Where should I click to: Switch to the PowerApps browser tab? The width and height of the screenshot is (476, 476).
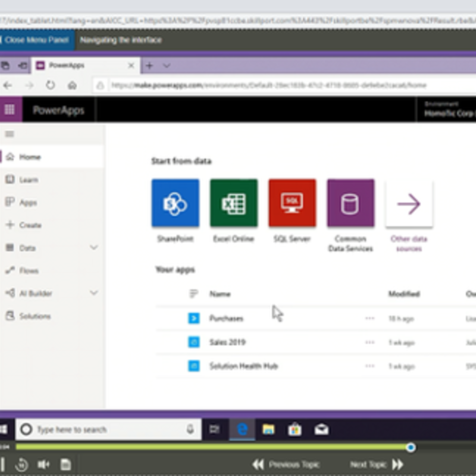click(x=86, y=65)
